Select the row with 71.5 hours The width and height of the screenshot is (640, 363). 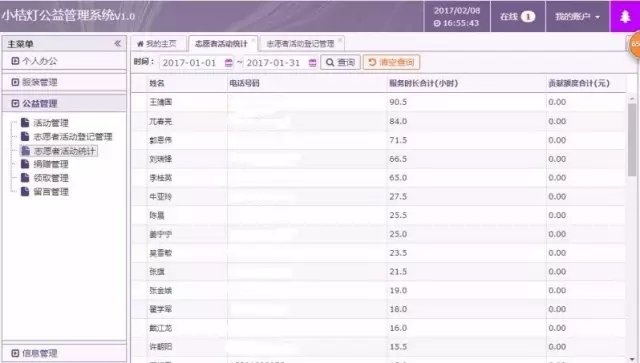(378, 140)
